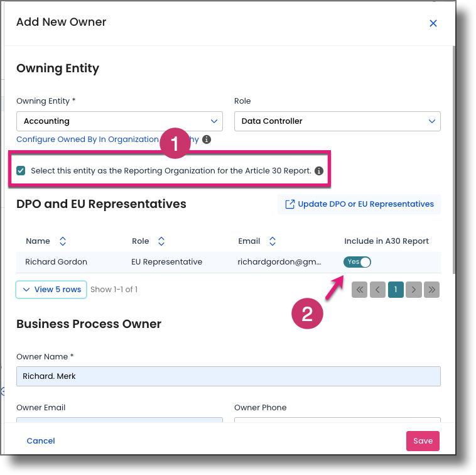Open the Role dropdown showing Data Controller

pos(337,121)
